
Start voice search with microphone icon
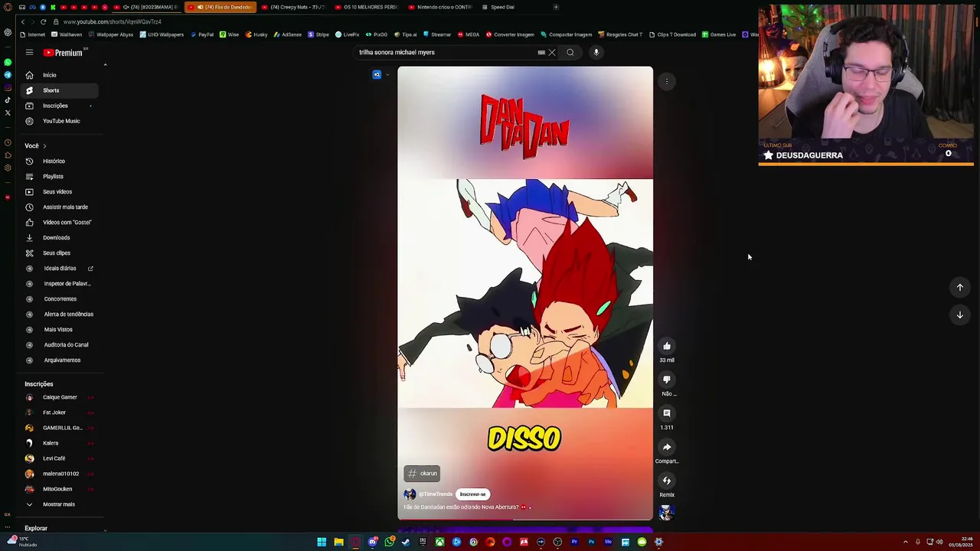click(x=596, y=52)
